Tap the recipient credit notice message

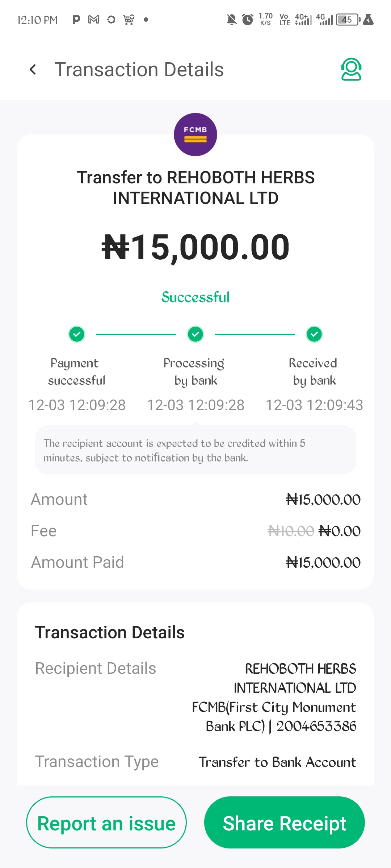195,450
